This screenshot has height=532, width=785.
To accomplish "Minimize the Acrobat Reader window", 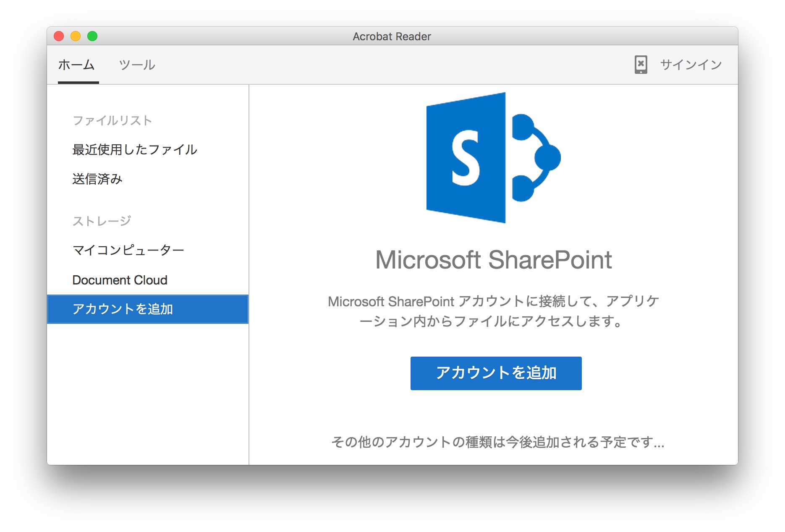I will (76, 37).
